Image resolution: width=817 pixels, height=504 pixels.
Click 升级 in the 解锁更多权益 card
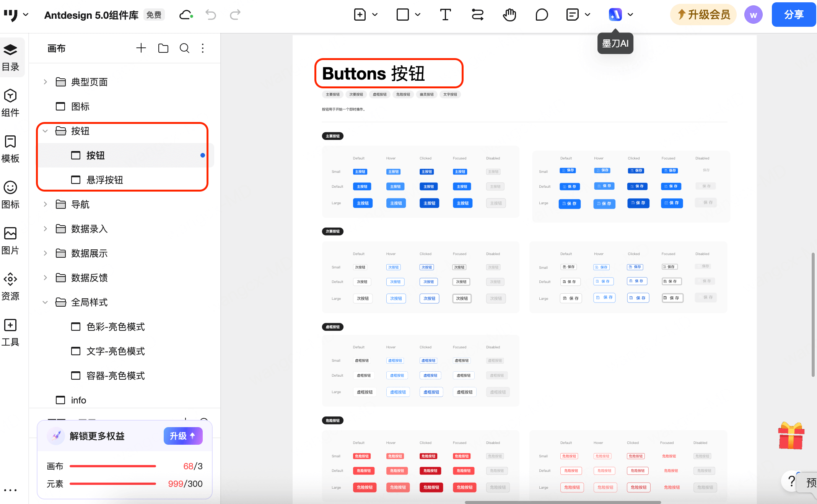183,436
